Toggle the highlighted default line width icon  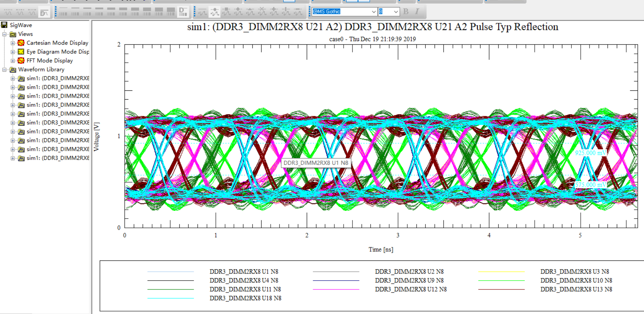[x=183, y=12]
